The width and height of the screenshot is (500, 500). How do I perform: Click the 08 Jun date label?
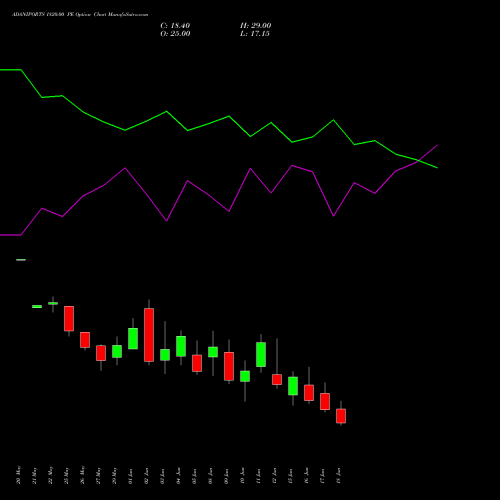[210, 476]
